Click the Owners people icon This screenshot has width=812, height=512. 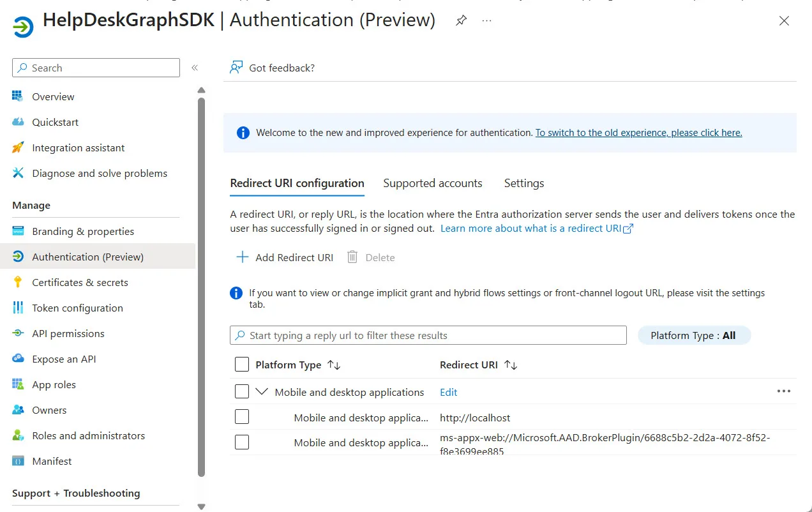click(x=18, y=410)
